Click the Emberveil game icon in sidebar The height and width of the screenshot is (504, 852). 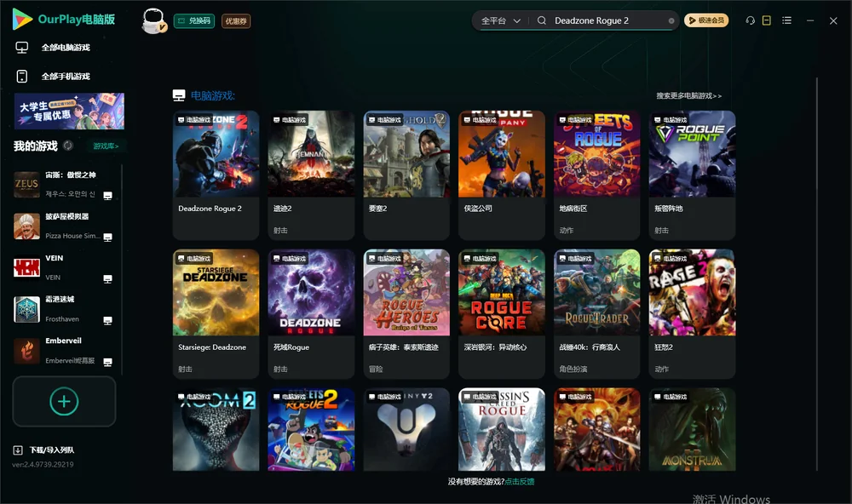click(26, 351)
